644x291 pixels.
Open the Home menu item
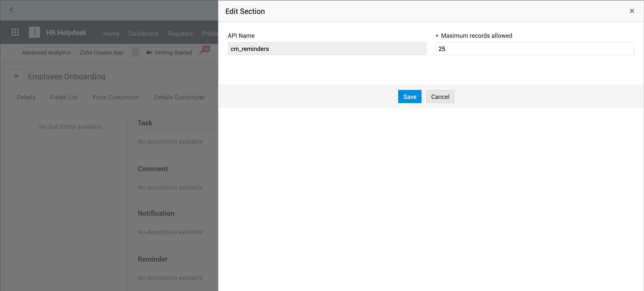point(111,34)
